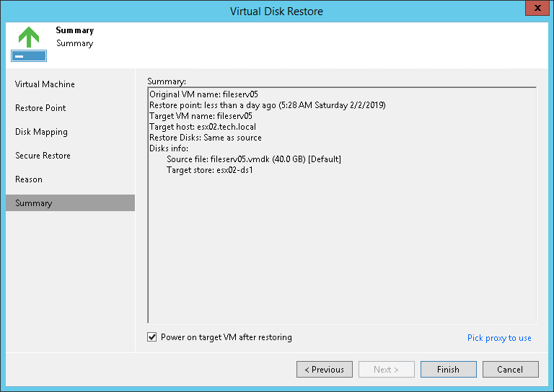Open the Restore Point step

coord(40,108)
